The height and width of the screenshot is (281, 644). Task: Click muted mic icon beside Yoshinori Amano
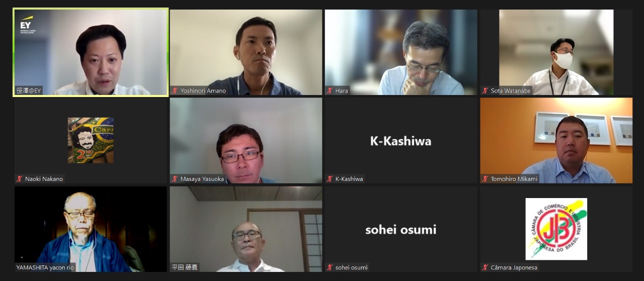pyautogui.click(x=175, y=91)
